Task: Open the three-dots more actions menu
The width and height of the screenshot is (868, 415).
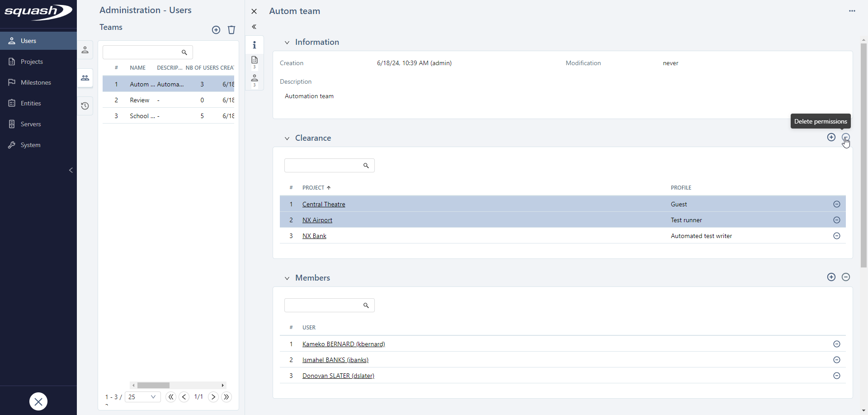Action: [852, 11]
